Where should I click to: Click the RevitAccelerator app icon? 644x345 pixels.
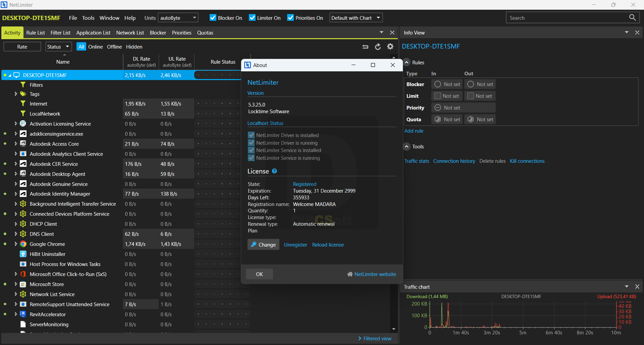click(x=23, y=314)
